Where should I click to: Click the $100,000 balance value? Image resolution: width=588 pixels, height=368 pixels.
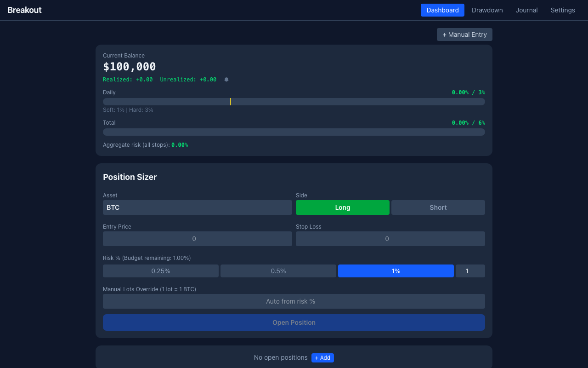(x=130, y=67)
